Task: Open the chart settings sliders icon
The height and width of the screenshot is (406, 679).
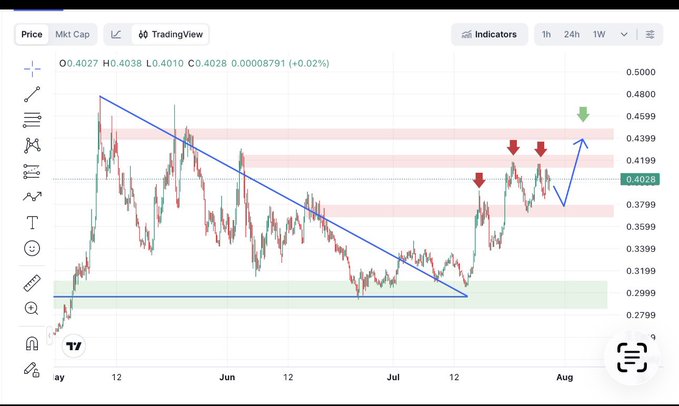Action: [x=650, y=34]
